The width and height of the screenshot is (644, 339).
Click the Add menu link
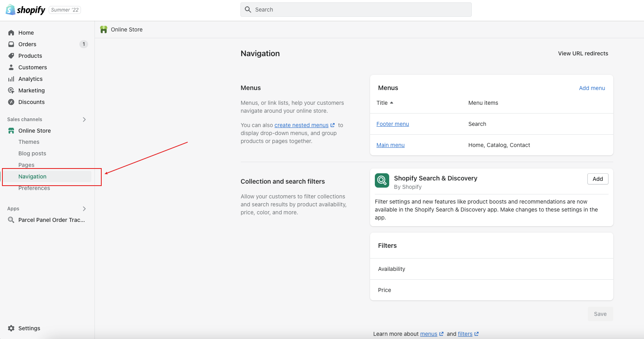coord(592,88)
